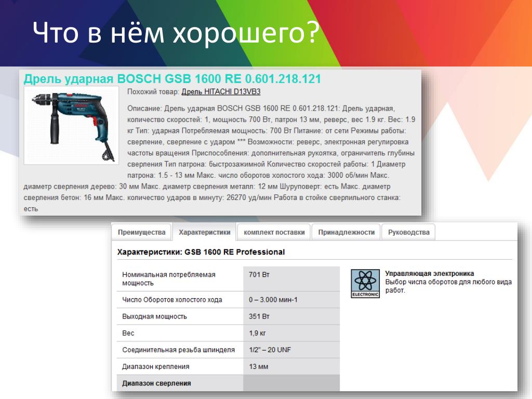Open the Дрель ударная BOSCH GSB 1600 RE title
The height and width of the screenshot is (399, 532).
point(172,79)
